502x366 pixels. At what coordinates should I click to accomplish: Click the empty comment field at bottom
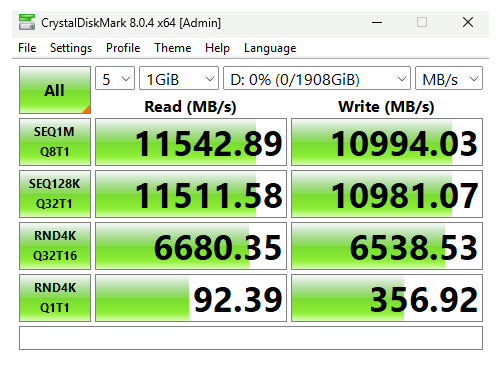tap(251, 338)
